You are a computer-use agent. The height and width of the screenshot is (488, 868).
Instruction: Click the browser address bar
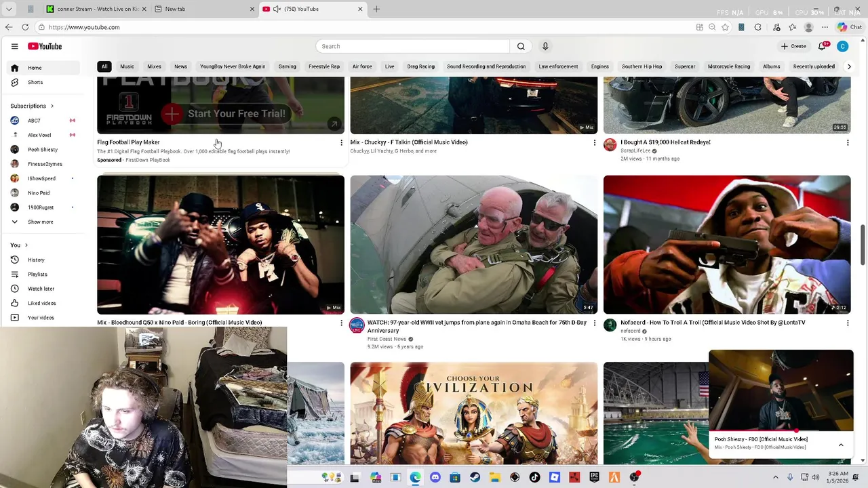366,27
